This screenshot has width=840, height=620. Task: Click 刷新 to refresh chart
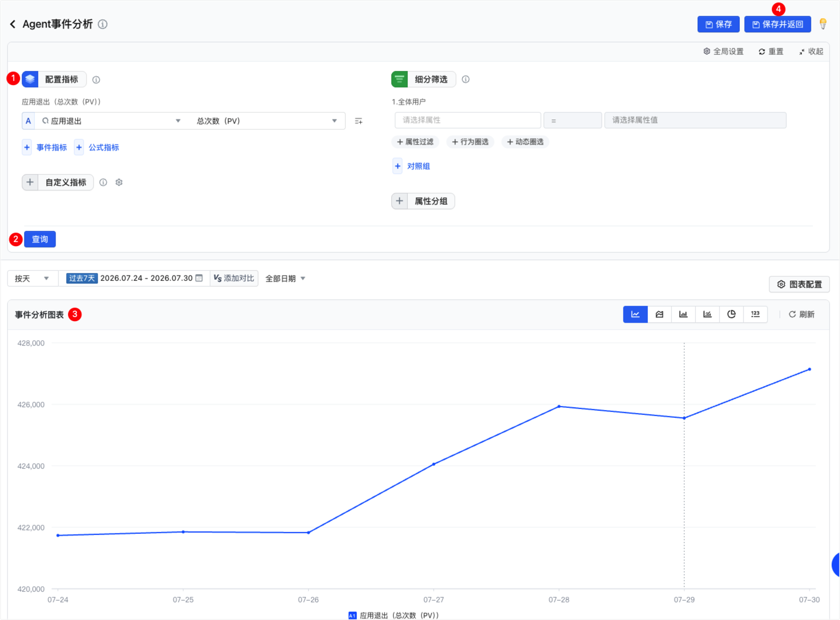801,314
